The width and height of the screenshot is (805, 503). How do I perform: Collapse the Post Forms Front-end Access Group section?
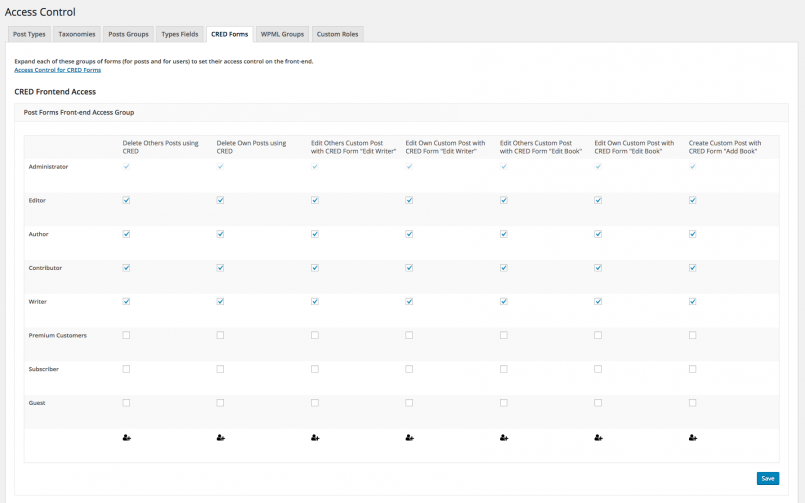coord(401,112)
